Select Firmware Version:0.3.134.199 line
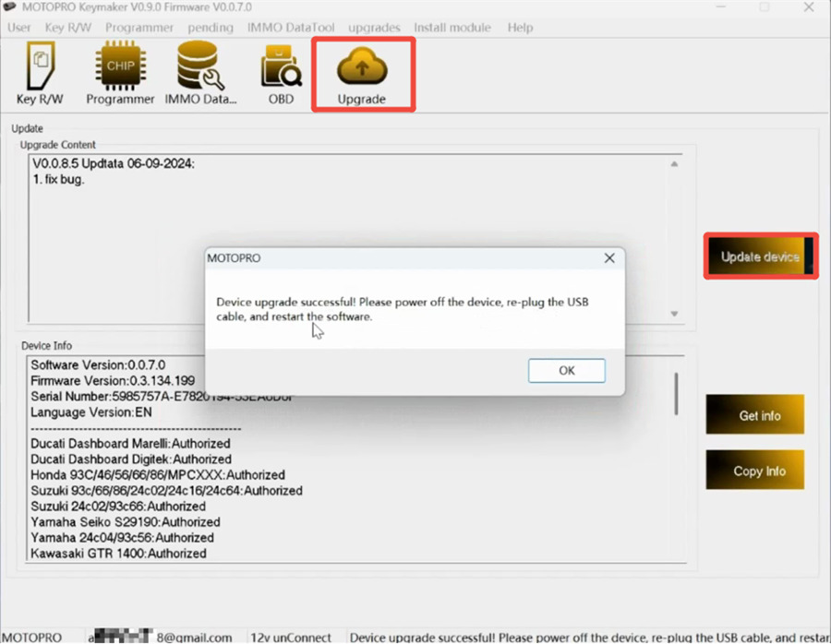The height and width of the screenshot is (644, 831). 113,381
